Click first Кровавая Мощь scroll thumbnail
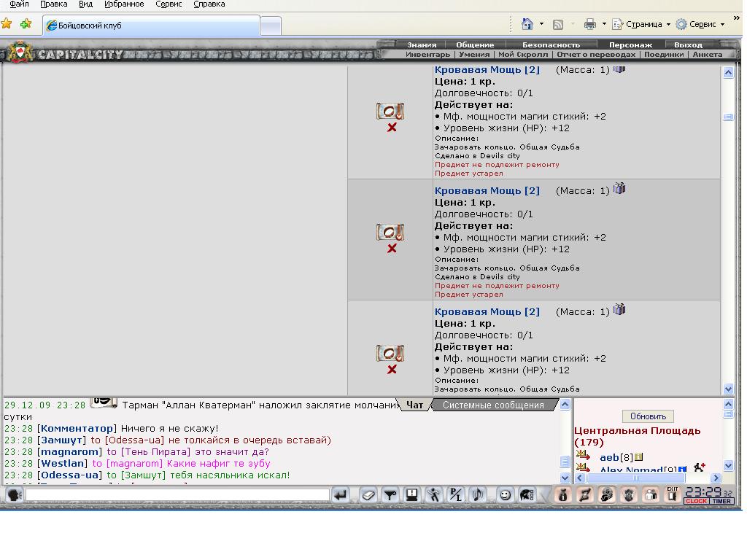This screenshot has width=747, height=560. point(390,112)
